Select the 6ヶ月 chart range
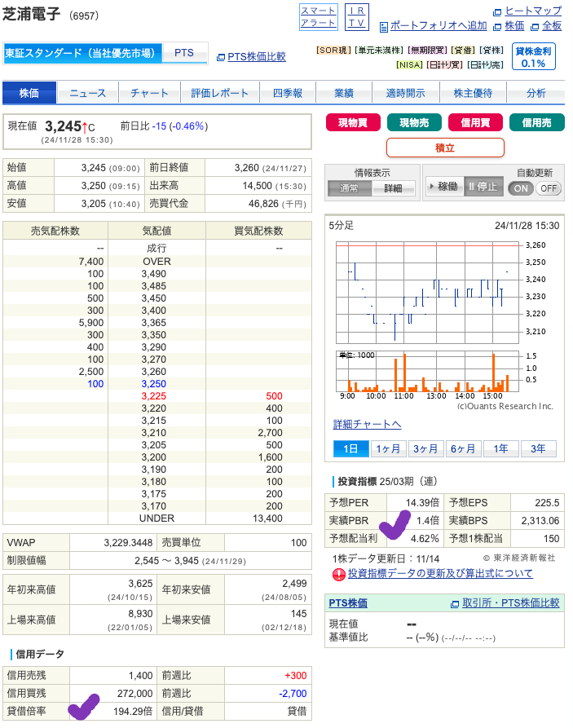 coord(464,449)
